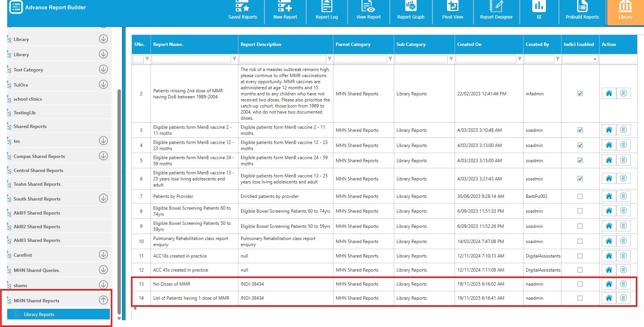Collapse the MHN Shared Reports category
644x327 pixels.
coord(103,300)
